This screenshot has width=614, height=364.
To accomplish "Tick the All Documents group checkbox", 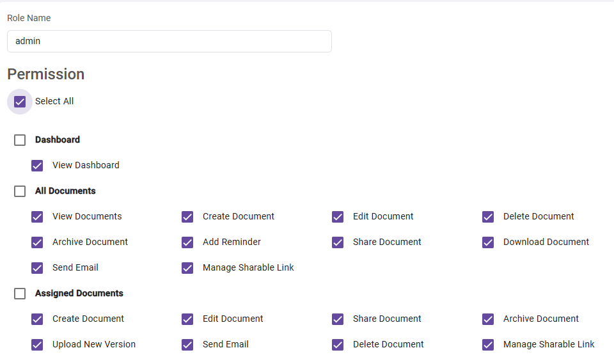I will point(20,191).
